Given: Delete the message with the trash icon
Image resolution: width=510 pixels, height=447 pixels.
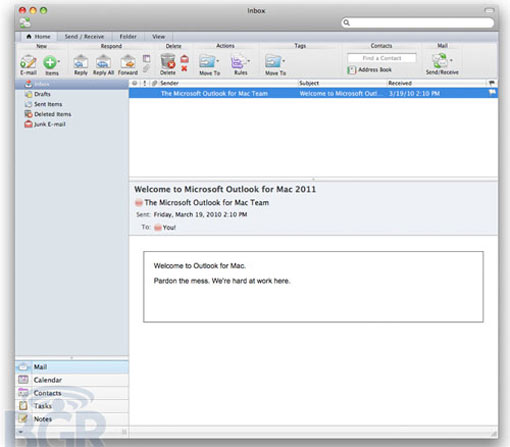Looking at the screenshot, I should [x=168, y=65].
